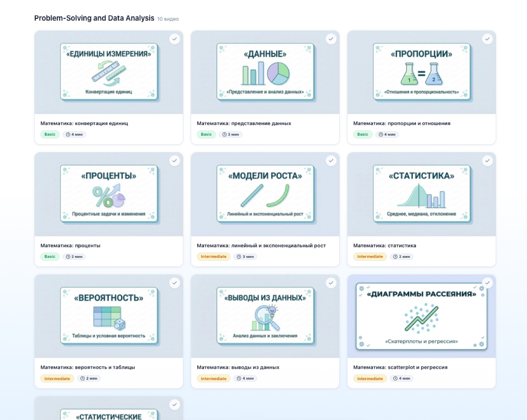Toggle the checkmark on пропорции и отношения card
527x420 pixels.
point(487,39)
